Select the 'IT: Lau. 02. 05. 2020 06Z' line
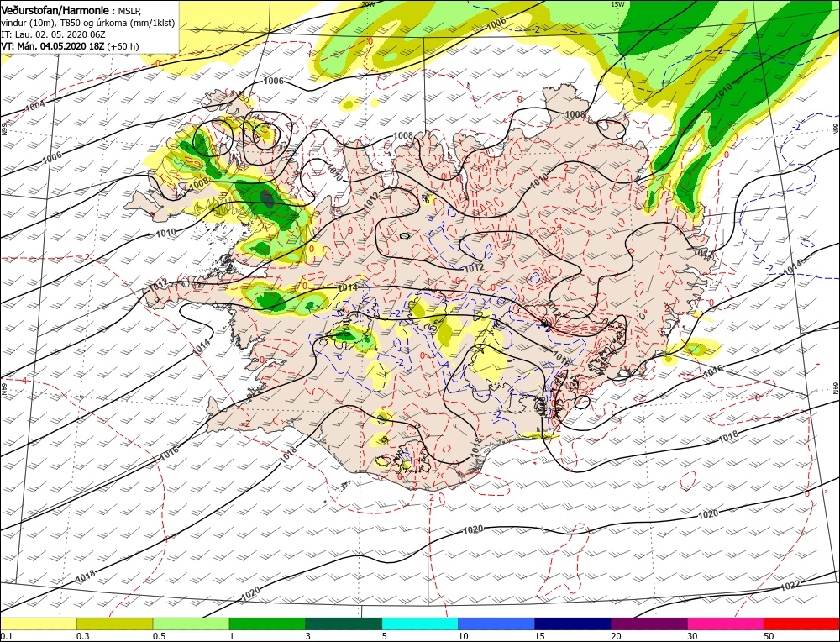Viewport: 840px width, 642px height. pyautogui.click(x=54, y=34)
